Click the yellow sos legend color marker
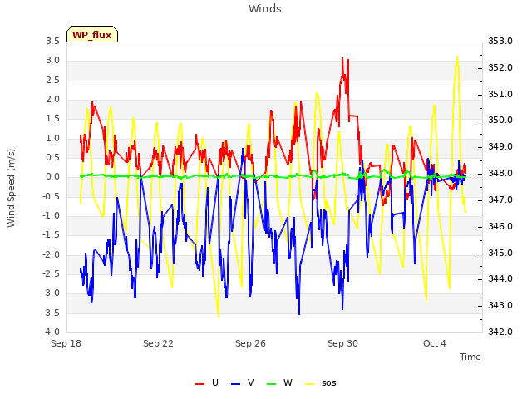532x399 pixels. (x=310, y=384)
